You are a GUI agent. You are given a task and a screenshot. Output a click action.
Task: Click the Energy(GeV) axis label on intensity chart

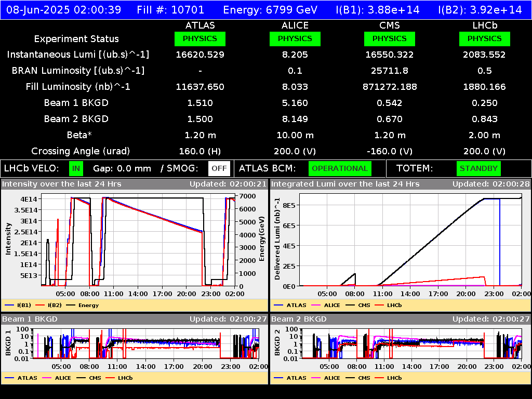pyautogui.click(x=262, y=239)
